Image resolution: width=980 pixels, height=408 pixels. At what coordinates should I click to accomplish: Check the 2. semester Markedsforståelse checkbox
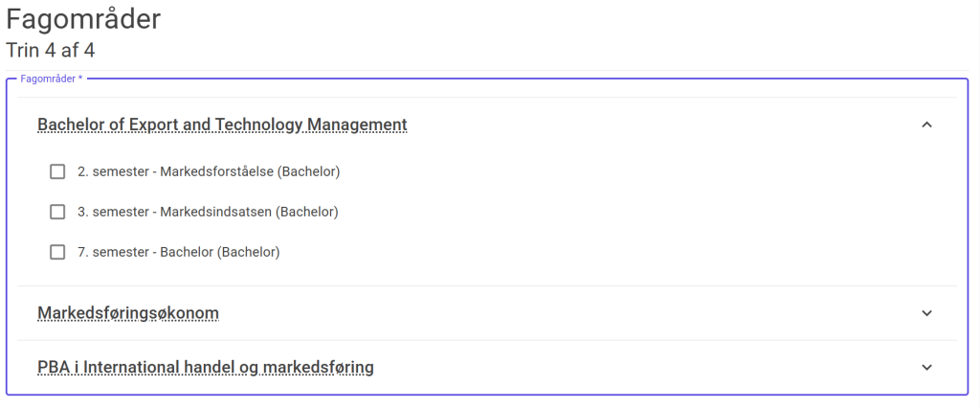(57, 171)
